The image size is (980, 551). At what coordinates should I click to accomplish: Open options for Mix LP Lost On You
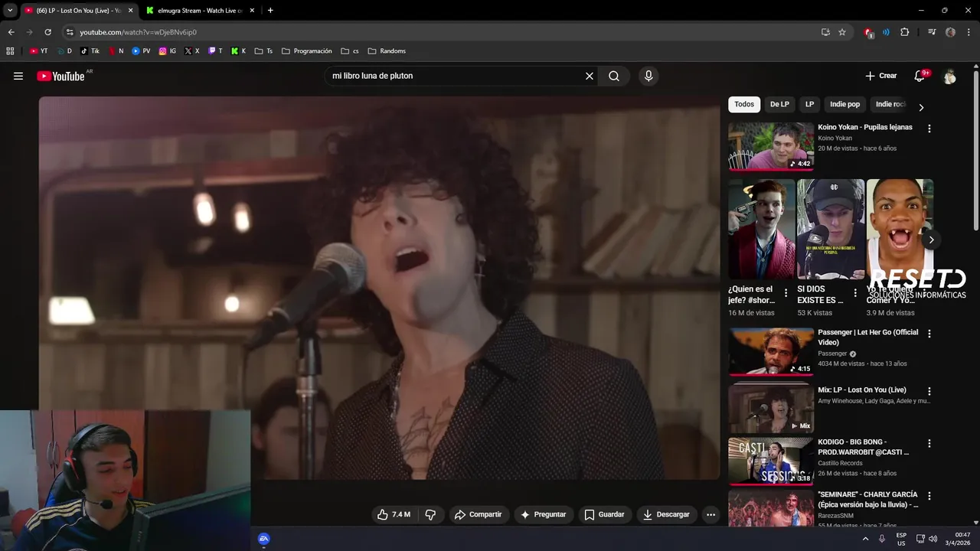(x=929, y=391)
